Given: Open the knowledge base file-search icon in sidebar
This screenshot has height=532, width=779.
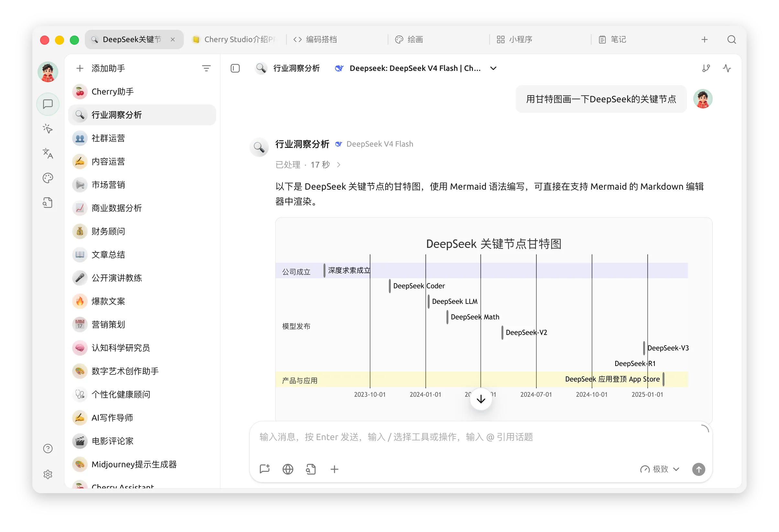Looking at the screenshot, I should point(48,203).
